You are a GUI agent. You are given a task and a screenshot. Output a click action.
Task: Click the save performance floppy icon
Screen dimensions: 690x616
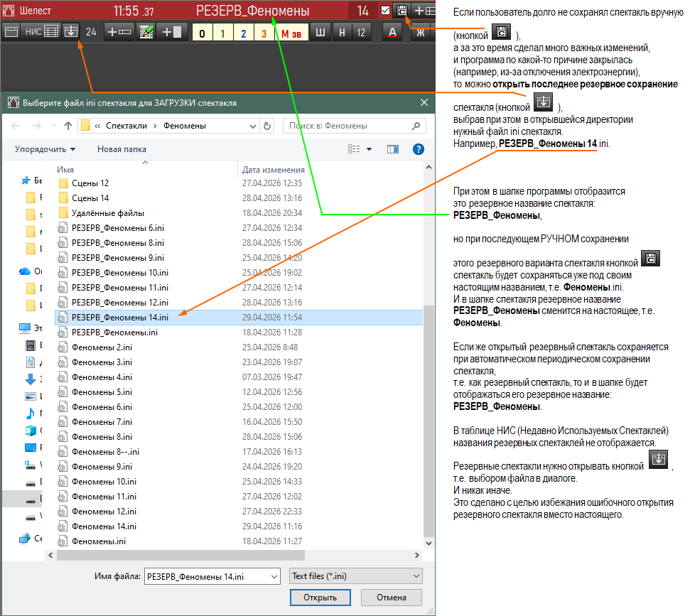[401, 11]
